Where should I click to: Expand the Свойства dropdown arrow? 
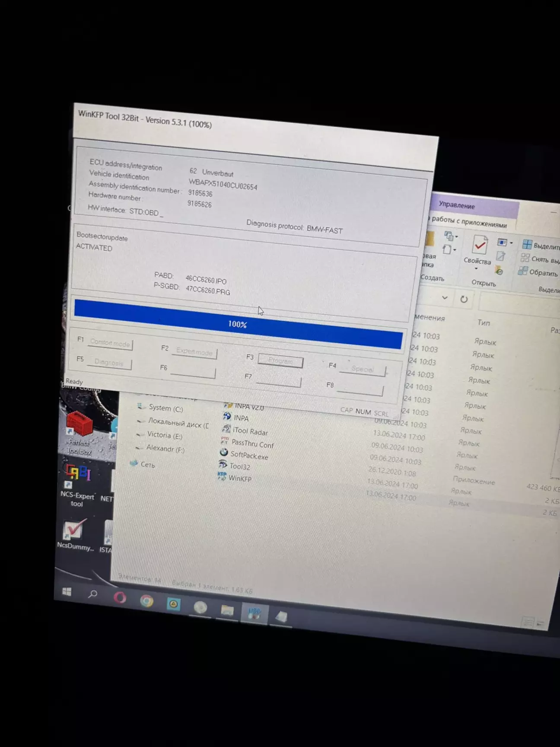tap(476, 269)
